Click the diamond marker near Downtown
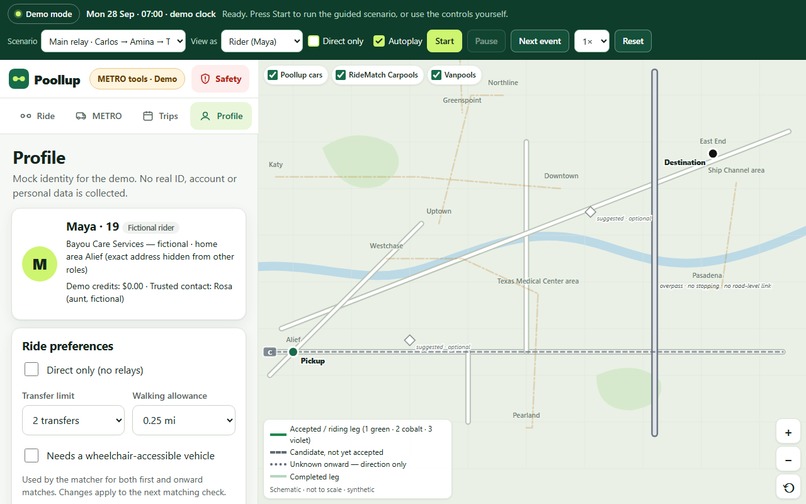 point(590,211)
